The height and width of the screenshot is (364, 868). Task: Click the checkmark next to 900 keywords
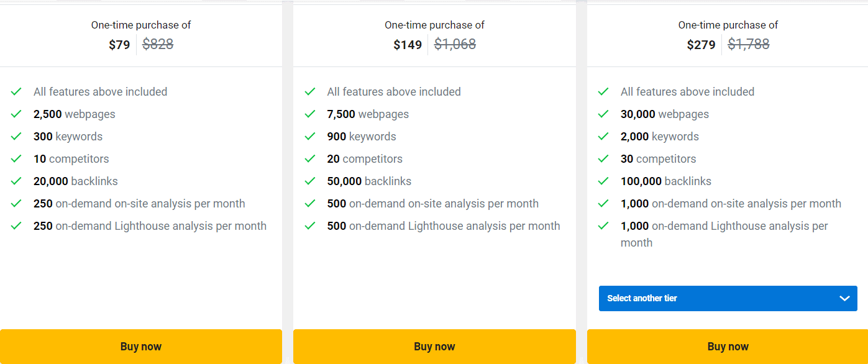[310, 136]
